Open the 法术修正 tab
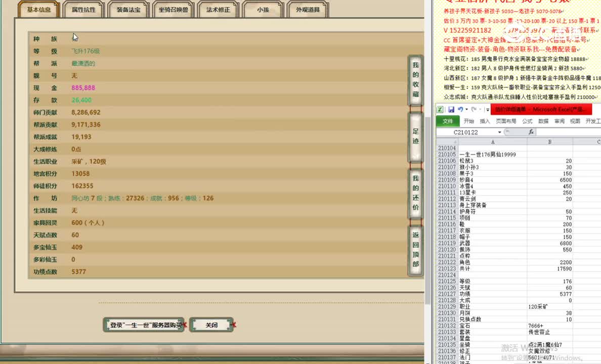This screenshot has width=601, height=364. click(x=218, y=10)
